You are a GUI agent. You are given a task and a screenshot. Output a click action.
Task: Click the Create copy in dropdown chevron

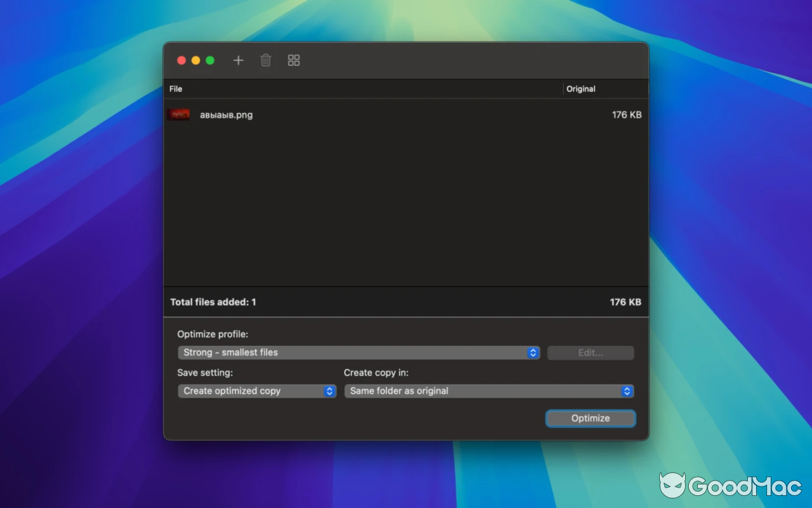(x=627, y=391)
